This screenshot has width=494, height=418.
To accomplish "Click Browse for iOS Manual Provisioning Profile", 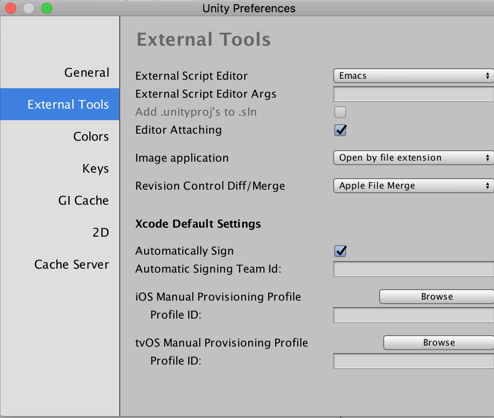I will [x=437, y=296].
